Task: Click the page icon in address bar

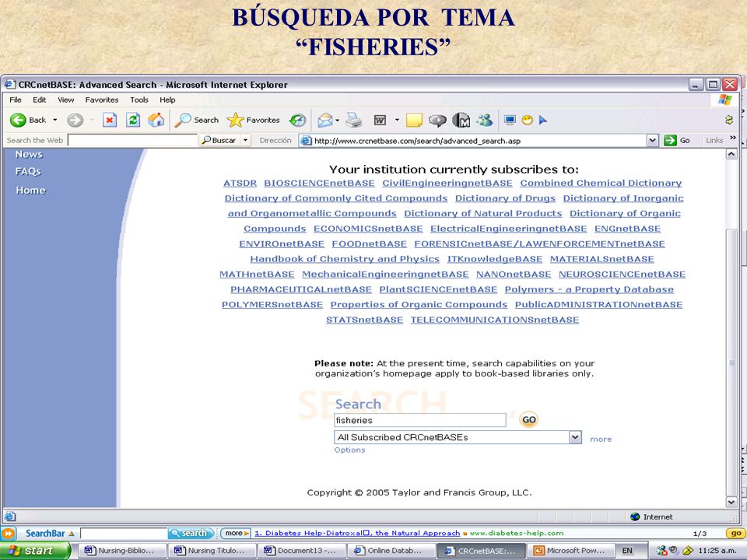Action: [306, 141]
